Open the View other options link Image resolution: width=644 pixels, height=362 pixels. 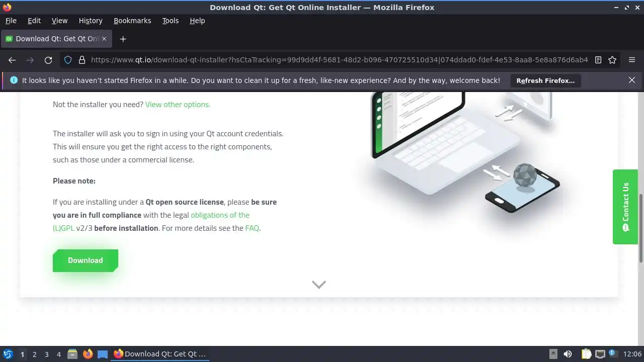tap(178, 105)
